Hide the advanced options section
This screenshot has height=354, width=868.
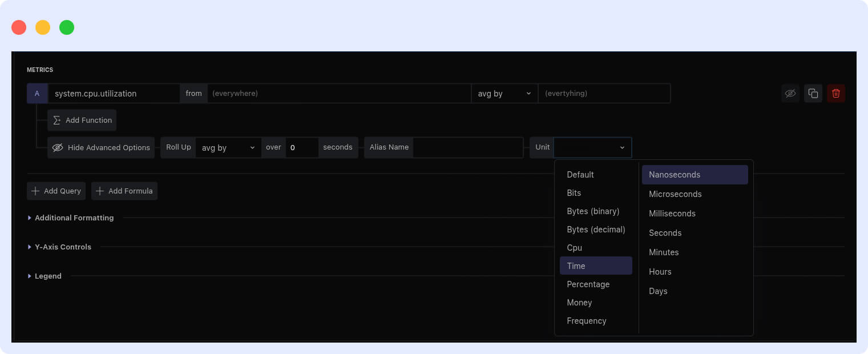pyautogui.click(x=100, y=147)
